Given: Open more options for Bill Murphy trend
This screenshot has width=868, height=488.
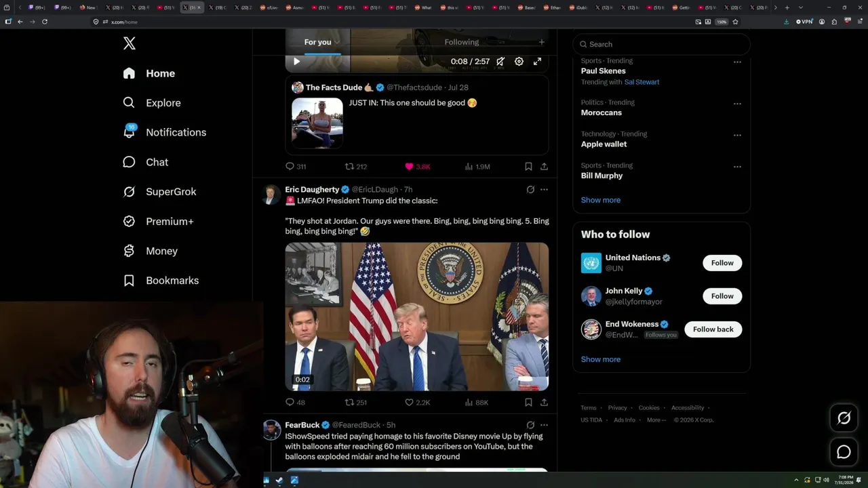Looking at the screenshot, I should (x=737, y=166).
